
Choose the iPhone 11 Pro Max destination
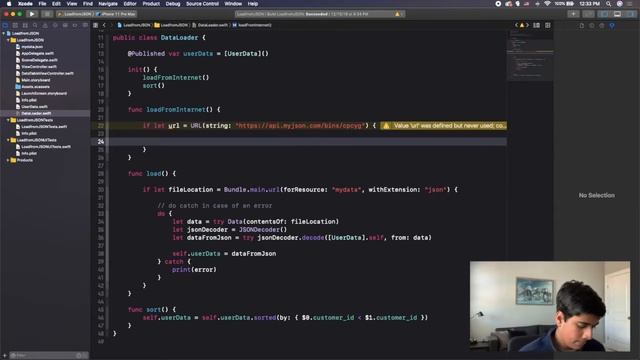click(x=116, y=14)
